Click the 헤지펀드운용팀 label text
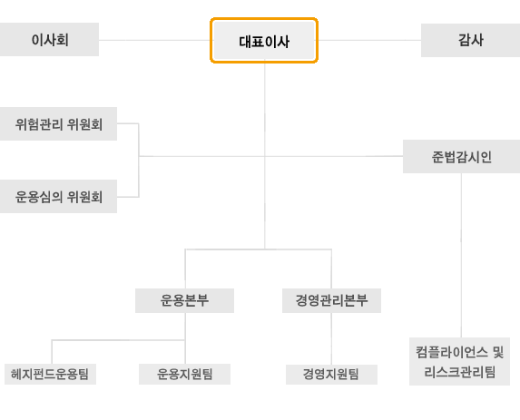This screenshot has width=520, height=420. (50, 374)
